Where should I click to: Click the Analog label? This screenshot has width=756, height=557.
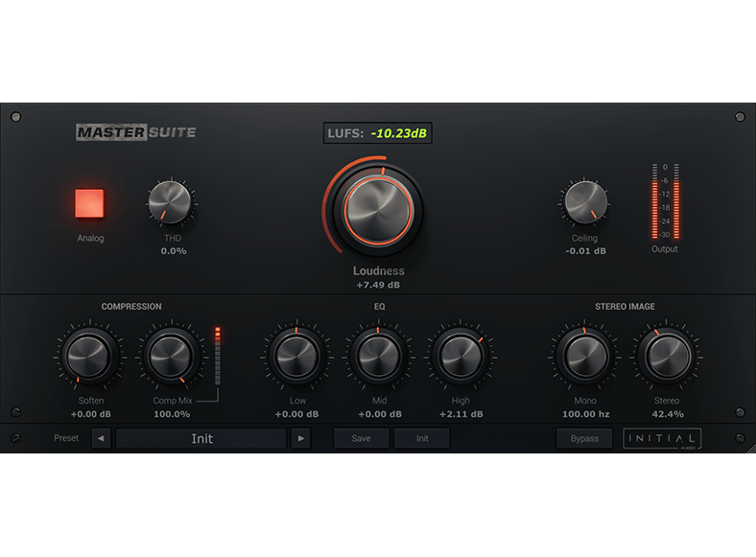point(90,238)
